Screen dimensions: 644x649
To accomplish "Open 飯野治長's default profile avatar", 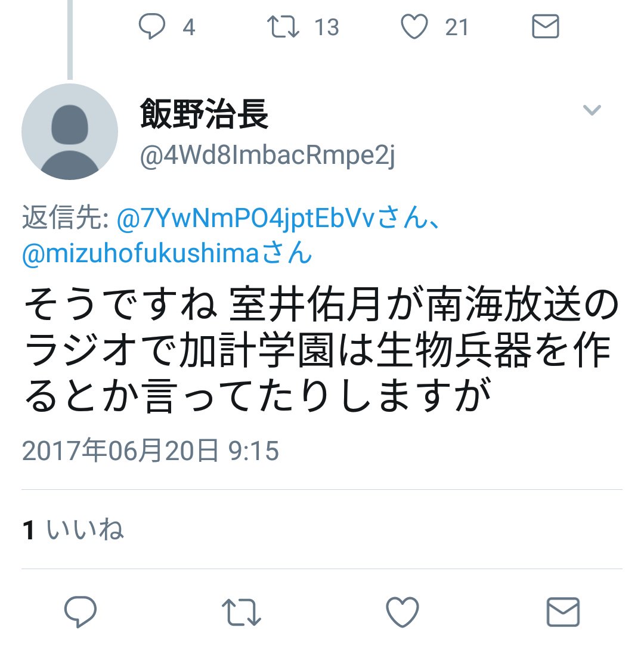I will pyautogui.click(x=70, y=132).
